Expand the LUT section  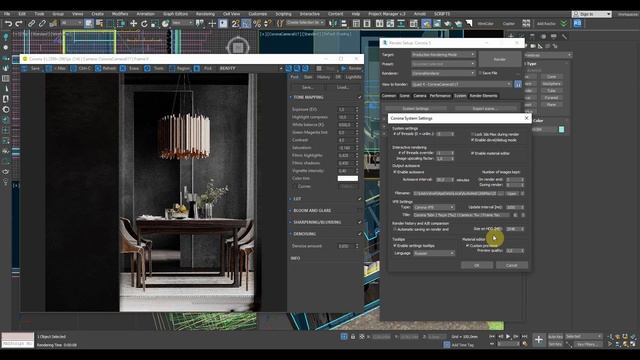pyautogui.click(x=297, y=199)
